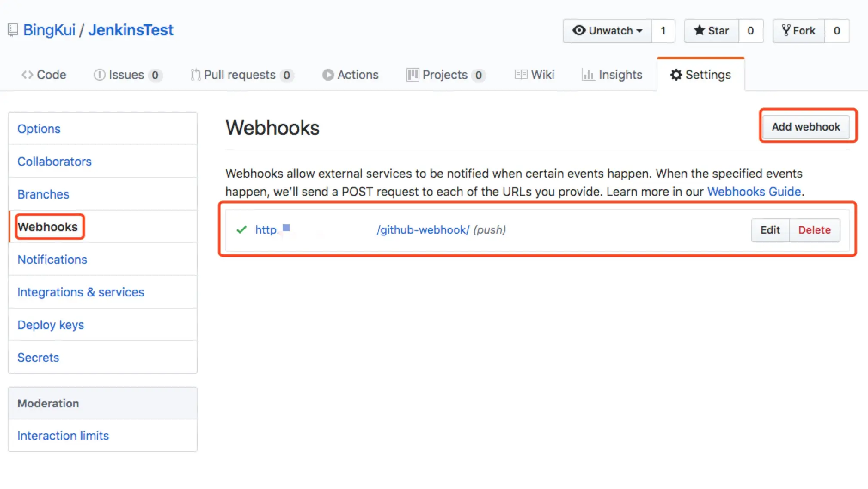Image resolution: width=868 pixels, height=489 pixels.
Task: Click the gear icon on the Settings tab
Action: (x=677, y=75)
